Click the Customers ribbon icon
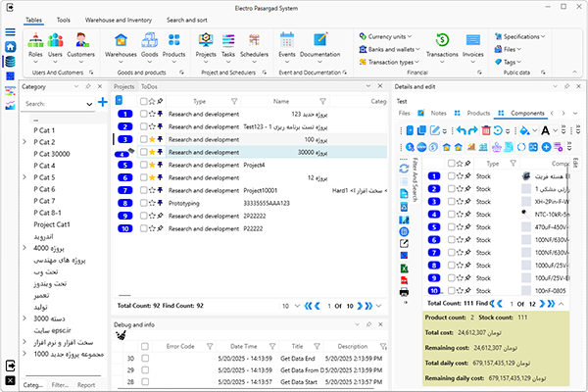Viewport: 588px width, 392px height. (x=81, y=41)
